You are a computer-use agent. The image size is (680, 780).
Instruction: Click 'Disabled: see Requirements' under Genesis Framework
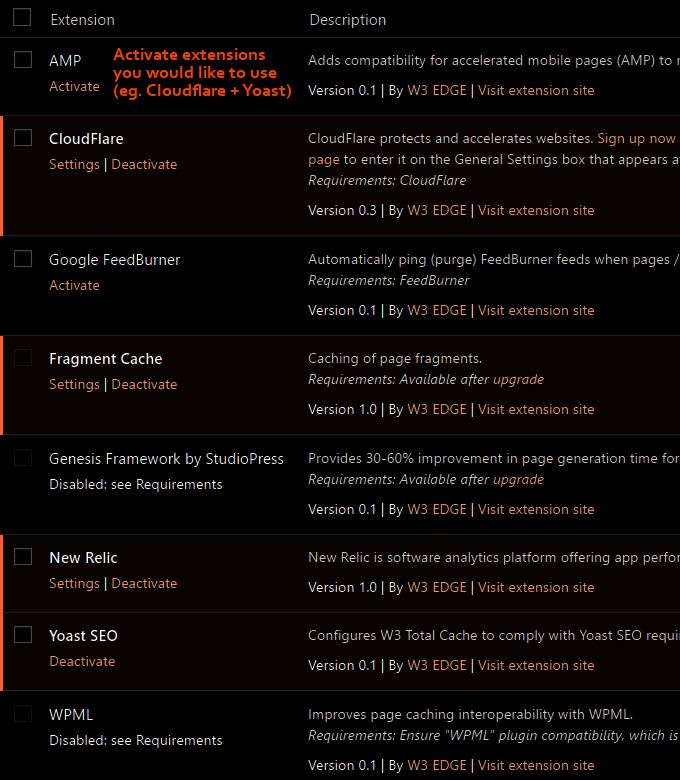pyautogui.click(x=136, y=485)
